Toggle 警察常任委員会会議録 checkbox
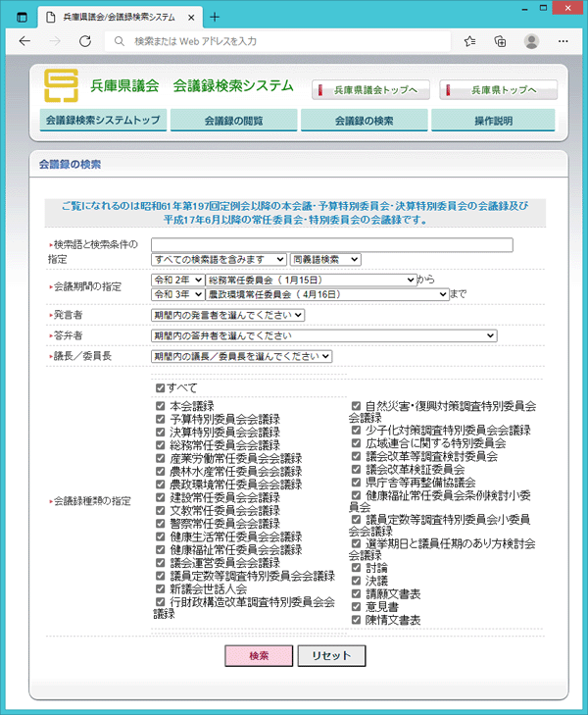The height and width of the screenshot is (715, 588). pyautogui.click(x=161, y=524)
